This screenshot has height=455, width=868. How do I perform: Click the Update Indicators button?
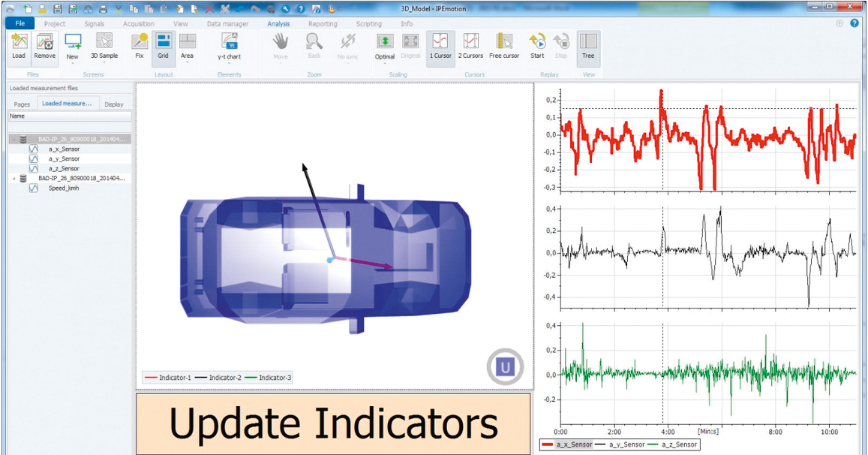333,423
